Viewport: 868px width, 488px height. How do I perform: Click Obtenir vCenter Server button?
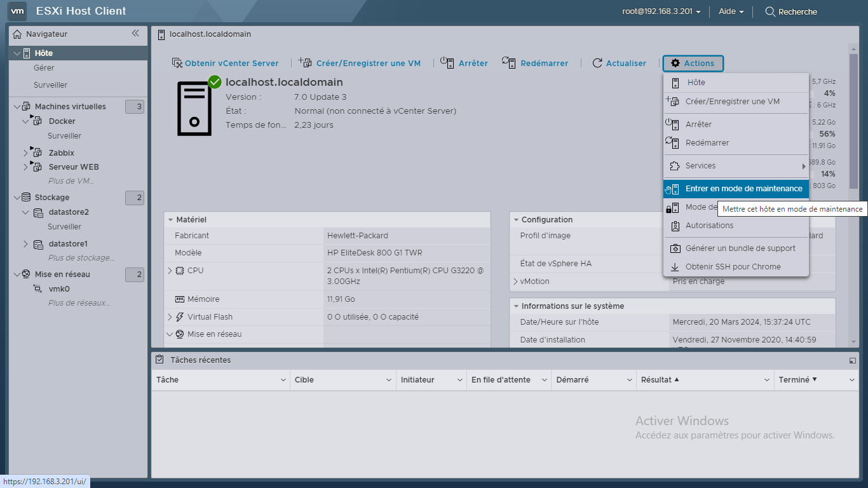tap(226, 63)
